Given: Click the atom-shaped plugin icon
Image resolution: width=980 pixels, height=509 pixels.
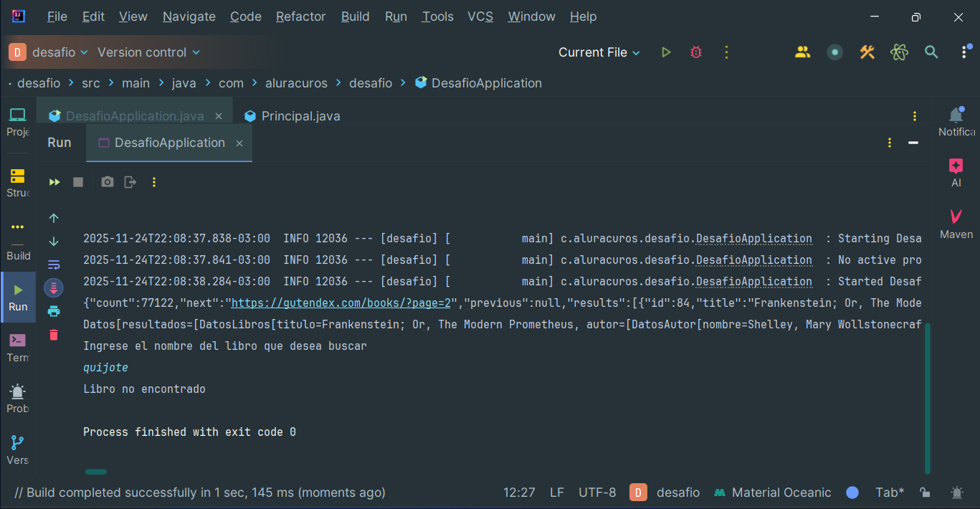Looking at the screenshot, I should (899, 52).
